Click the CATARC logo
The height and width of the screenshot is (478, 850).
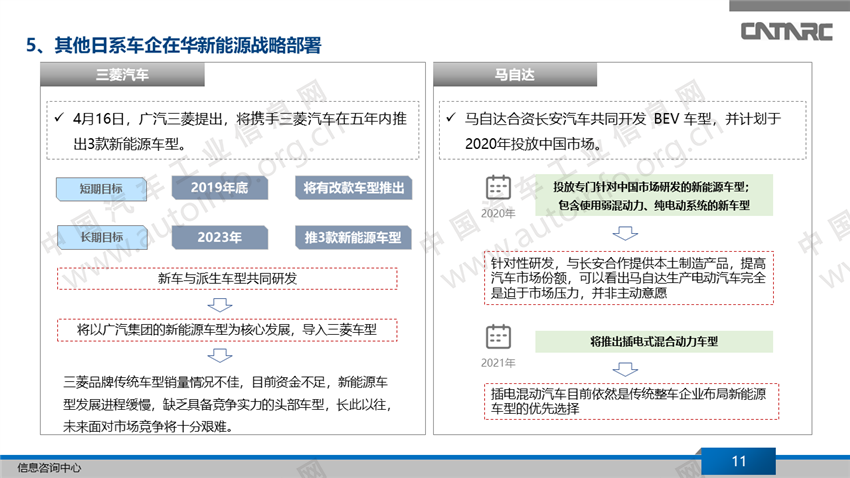pyautogui.click(x=787, y=31)
